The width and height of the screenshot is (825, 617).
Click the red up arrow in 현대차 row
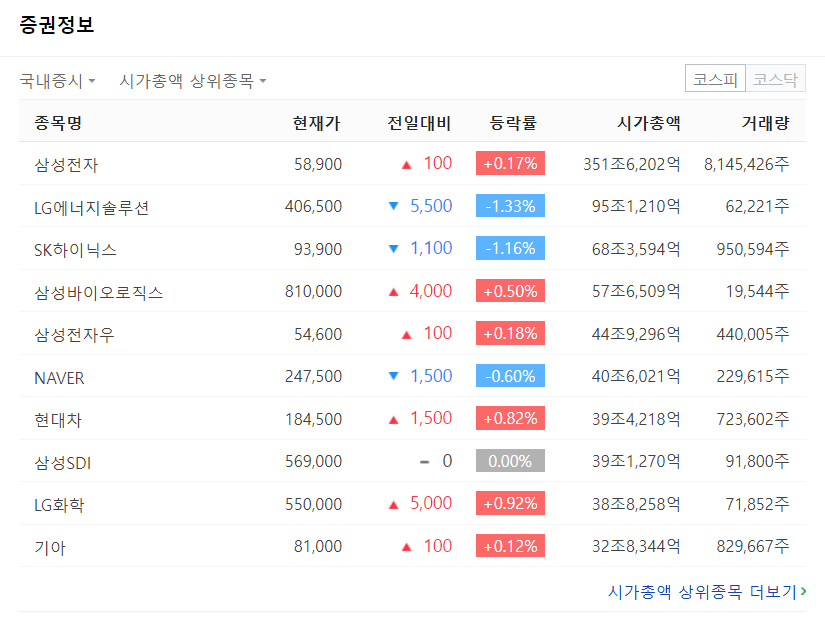coord(393,420)
